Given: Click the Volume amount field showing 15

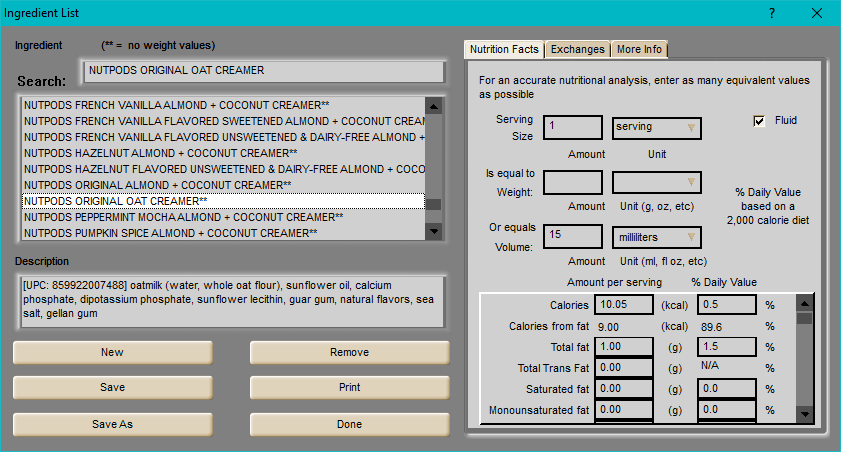Looking at the screenshot, I should 572,236.
